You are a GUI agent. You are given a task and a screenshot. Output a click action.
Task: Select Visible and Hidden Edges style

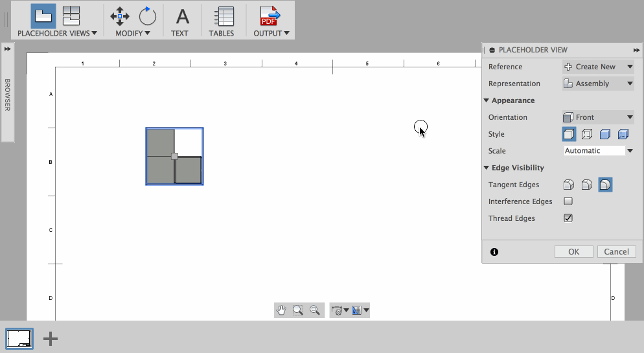click(587, 134)
